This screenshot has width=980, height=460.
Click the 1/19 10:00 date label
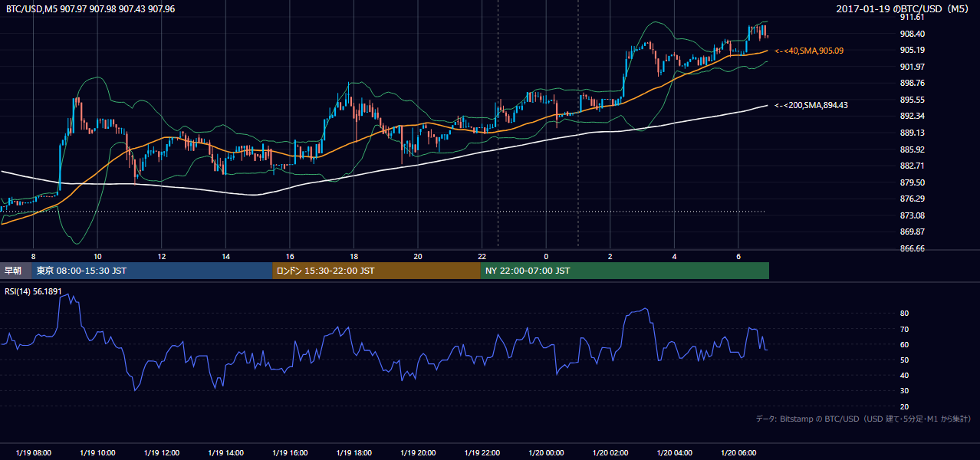97,453
